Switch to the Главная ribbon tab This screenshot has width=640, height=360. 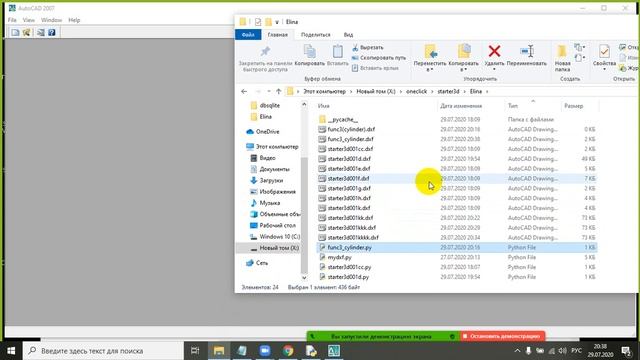(x=278, y=35)
